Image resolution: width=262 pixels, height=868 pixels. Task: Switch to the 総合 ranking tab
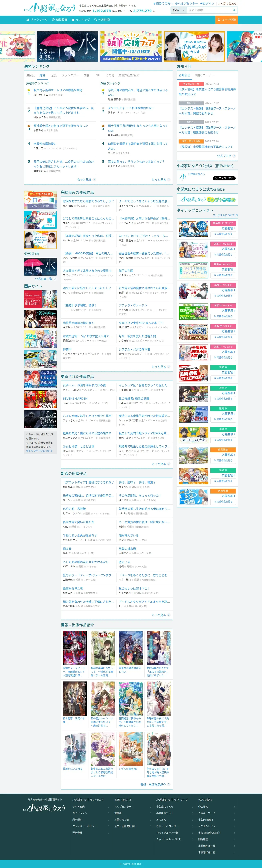(42, 75)
